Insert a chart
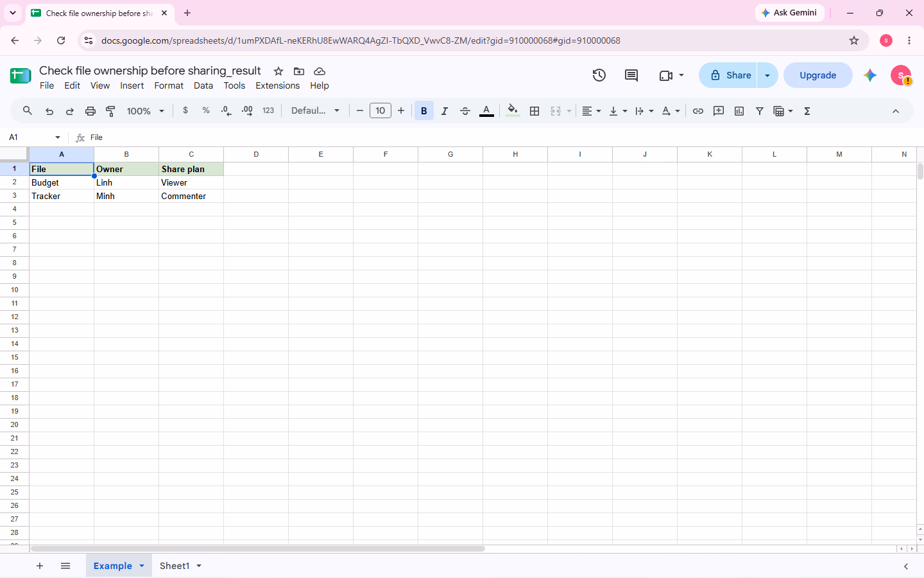This screenshot has height=578, width=924. coord(739,111)
